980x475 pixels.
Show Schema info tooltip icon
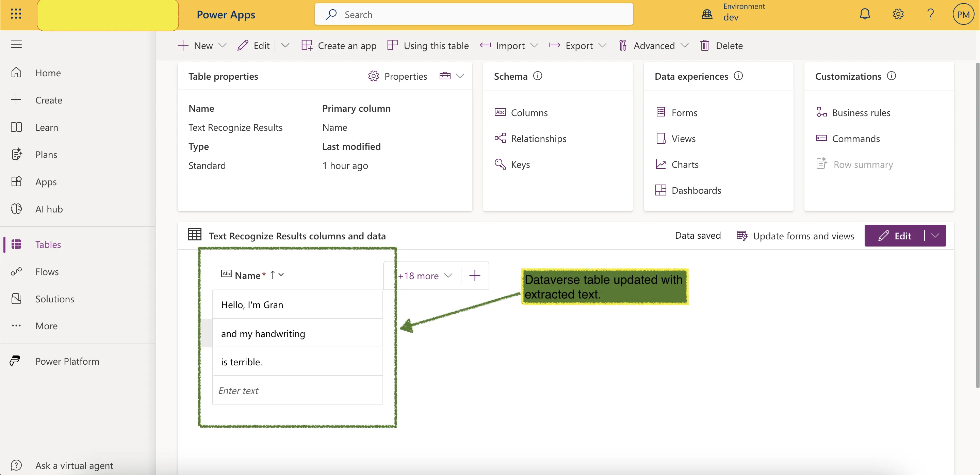[x=538, y=76]
